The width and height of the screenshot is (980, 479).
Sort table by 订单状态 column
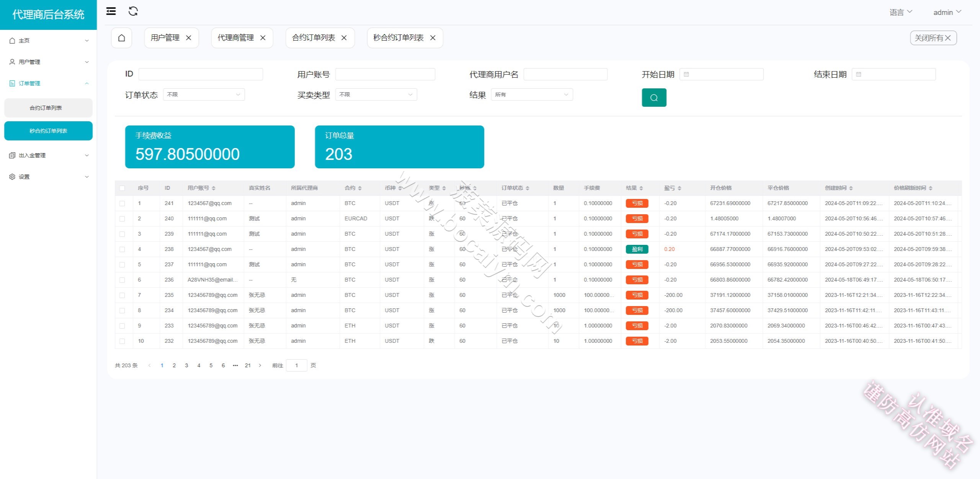coord(527,188)
